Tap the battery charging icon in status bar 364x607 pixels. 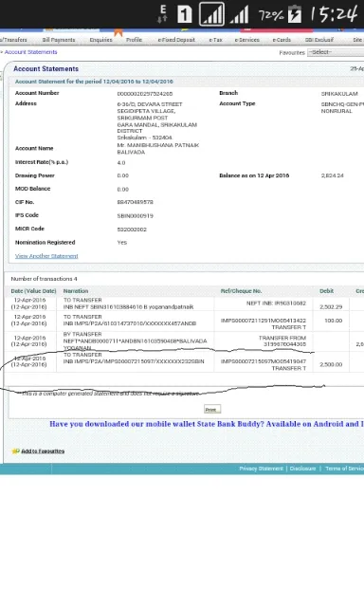coord(295,14)
